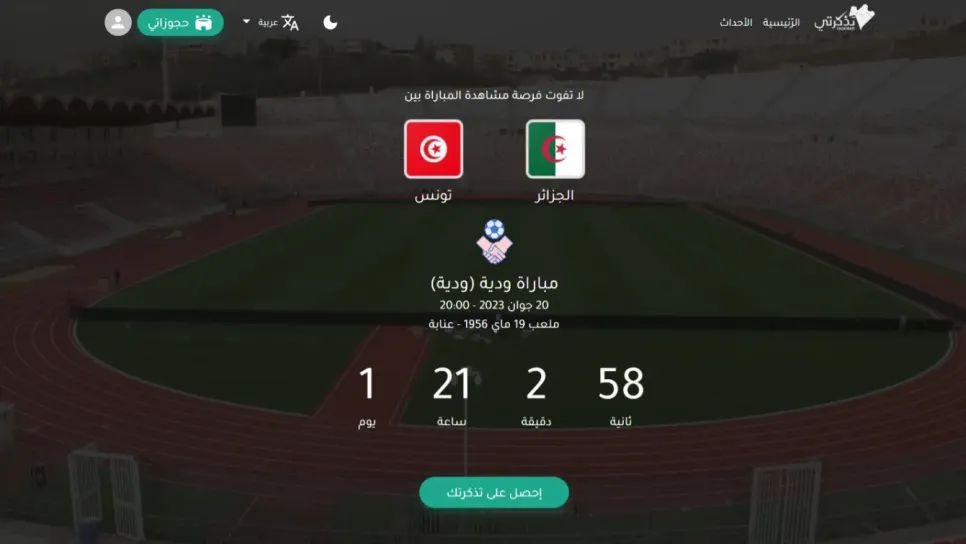Viewport: 966px width, 544px height.
Task: Click the hours countdown number 21
Action: tap(452, 383)
